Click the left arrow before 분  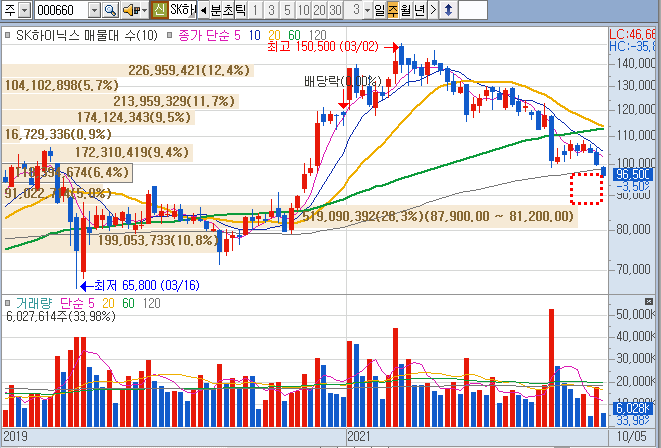204,10
